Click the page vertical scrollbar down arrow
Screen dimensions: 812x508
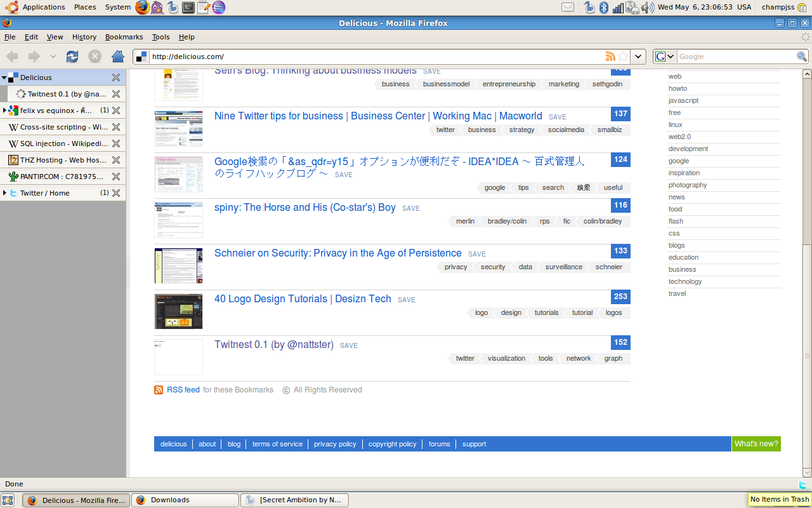pos(807,472)
